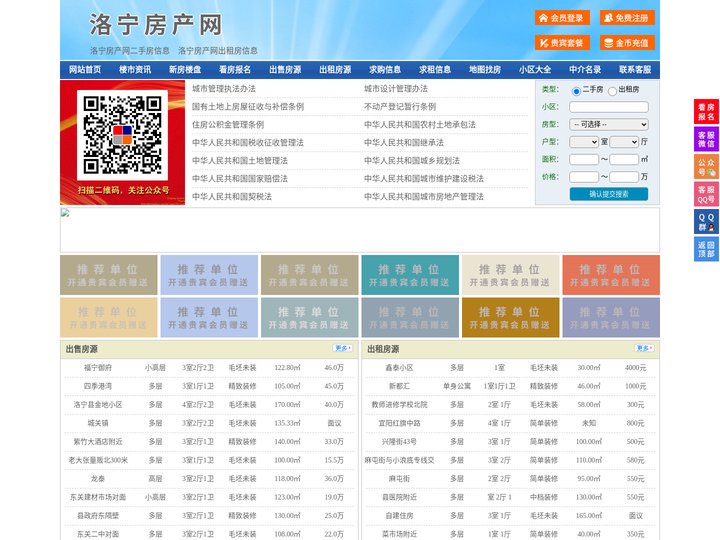The height and width of the screenshot is (540, 720).
Task: Open the 中华人民共和国城乡规划法 link
Action: [412, 160]
